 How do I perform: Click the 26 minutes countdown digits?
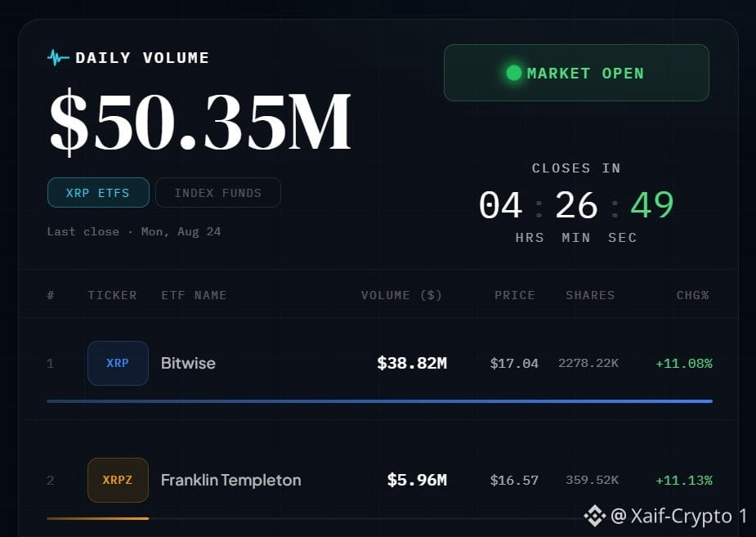point(576,205)
